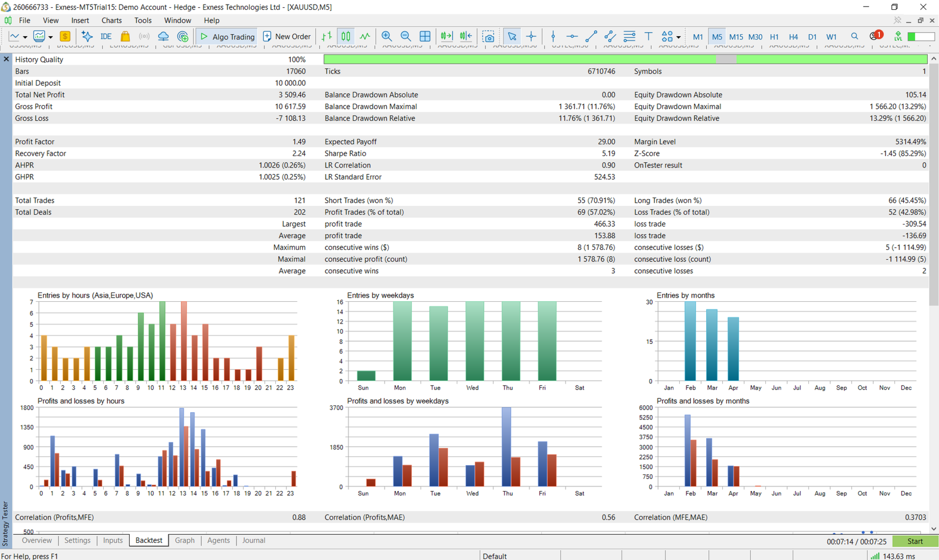
Task: Select the M15 timeframe button
Action: (736, 37)
